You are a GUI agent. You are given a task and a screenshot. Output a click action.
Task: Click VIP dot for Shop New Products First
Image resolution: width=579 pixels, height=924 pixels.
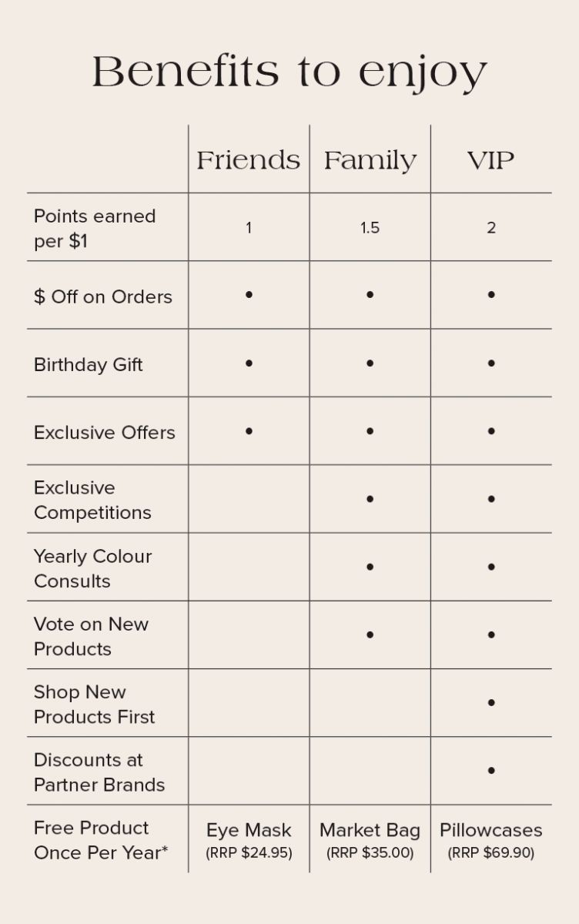491,703
